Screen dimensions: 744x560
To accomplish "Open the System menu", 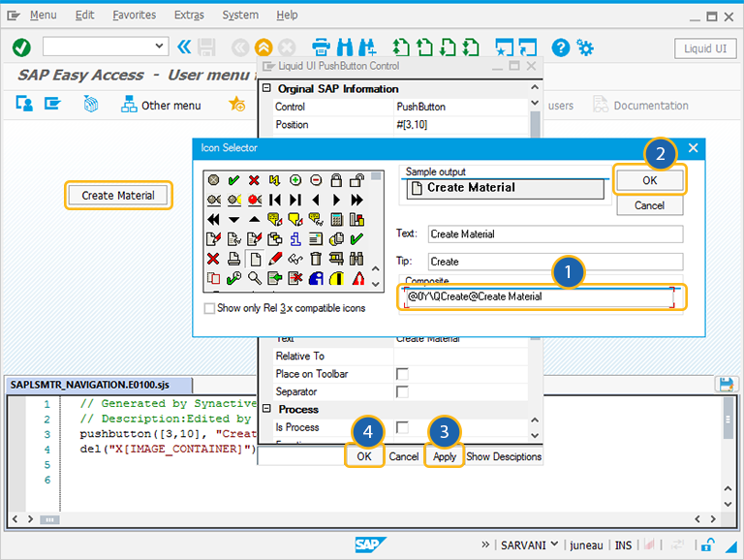I will pyautogui.click(x=240, y=16).
